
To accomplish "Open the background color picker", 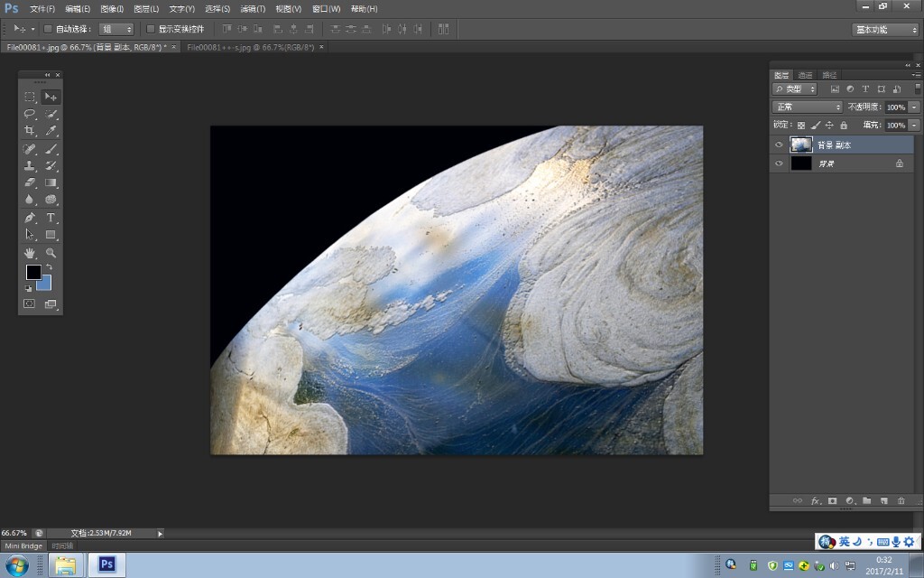I will coord(46,285).
